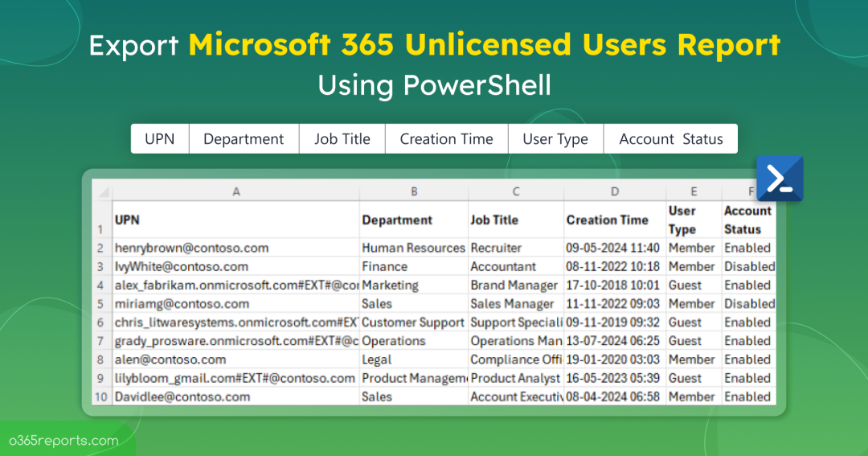Image resolution: width=868 pixels, height=456 pixels.
Task: Open the o365reports.com link
Action: click(x=63, y=441)
